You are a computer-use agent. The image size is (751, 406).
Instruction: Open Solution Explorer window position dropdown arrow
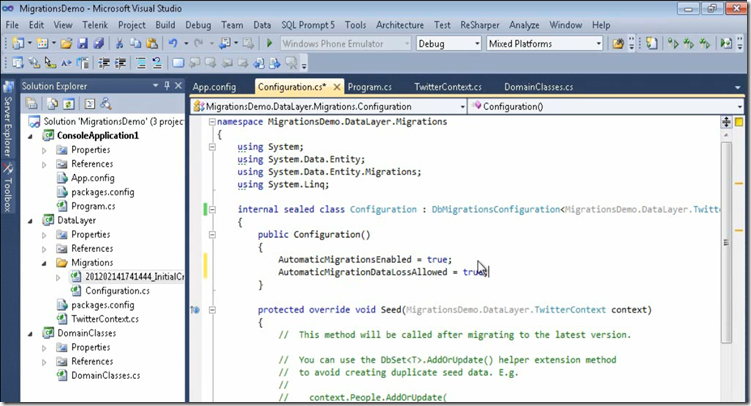[155, 86]
